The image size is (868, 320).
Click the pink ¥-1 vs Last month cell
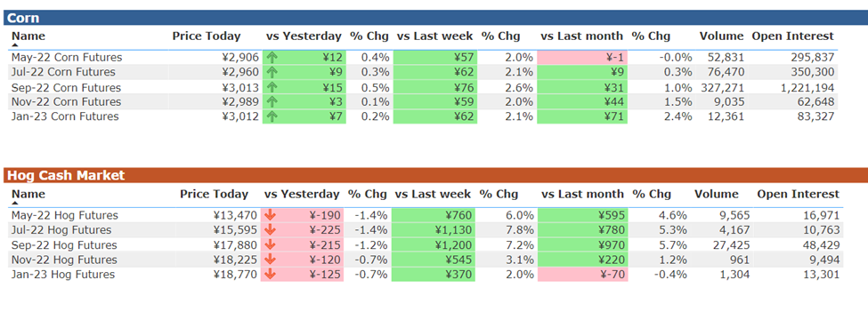click(x=582, y=58)
